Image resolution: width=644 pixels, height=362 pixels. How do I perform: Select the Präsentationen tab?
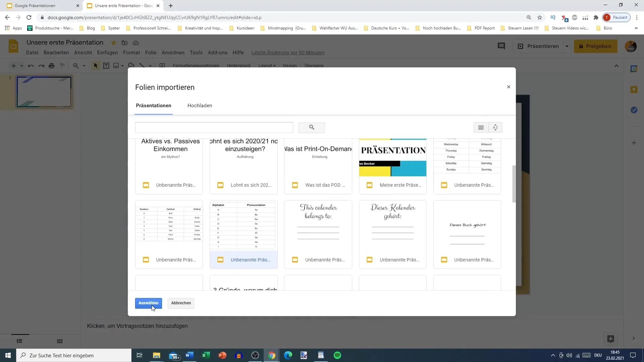[x=154, y=106]
